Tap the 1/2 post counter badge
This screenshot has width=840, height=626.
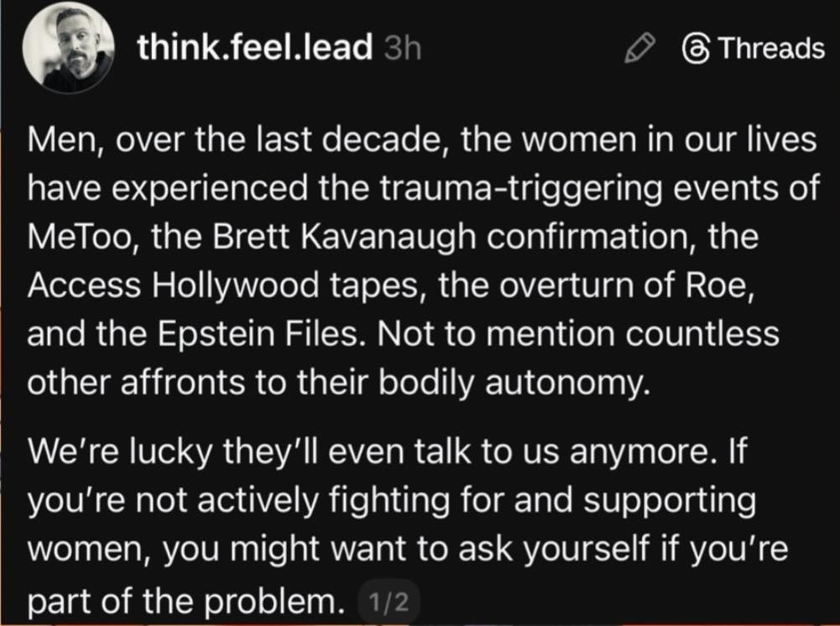click(x=389, y=602)
